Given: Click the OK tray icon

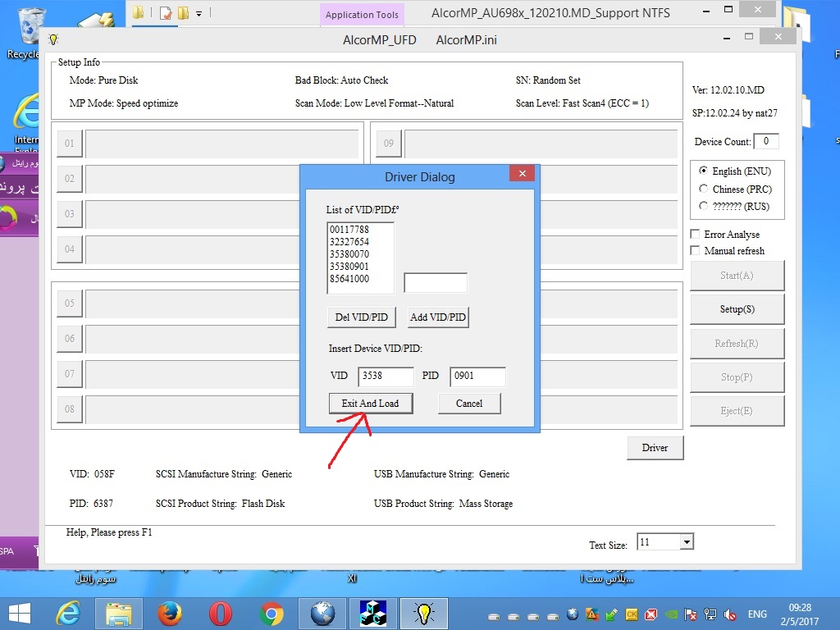Looking at the screenshot, I should coord(632,614).
